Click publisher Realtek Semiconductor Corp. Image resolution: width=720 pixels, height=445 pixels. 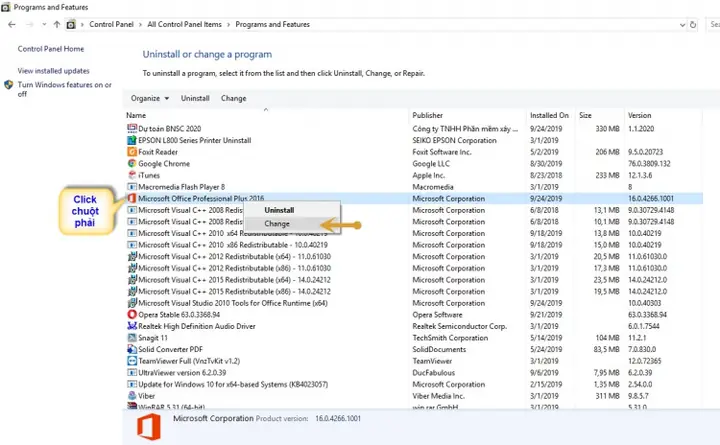(x=460, y=326)
